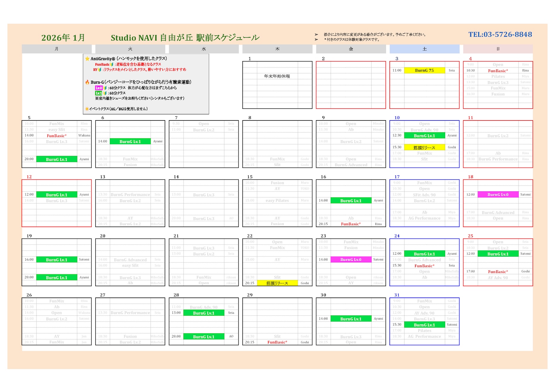Select the 日 (Sunday) column header
Viewport: 555px width, 392px height.
point(498,49)
